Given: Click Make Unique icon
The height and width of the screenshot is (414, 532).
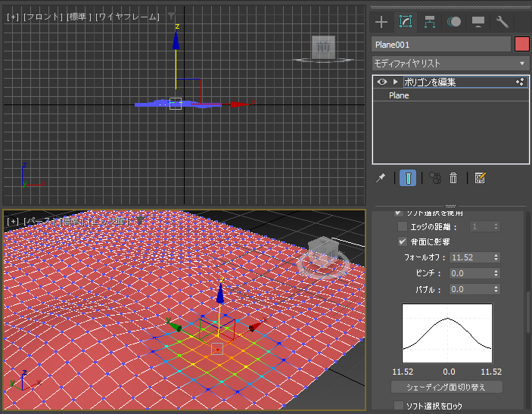Looking at the screenshot, I should (x=435, y=178).
